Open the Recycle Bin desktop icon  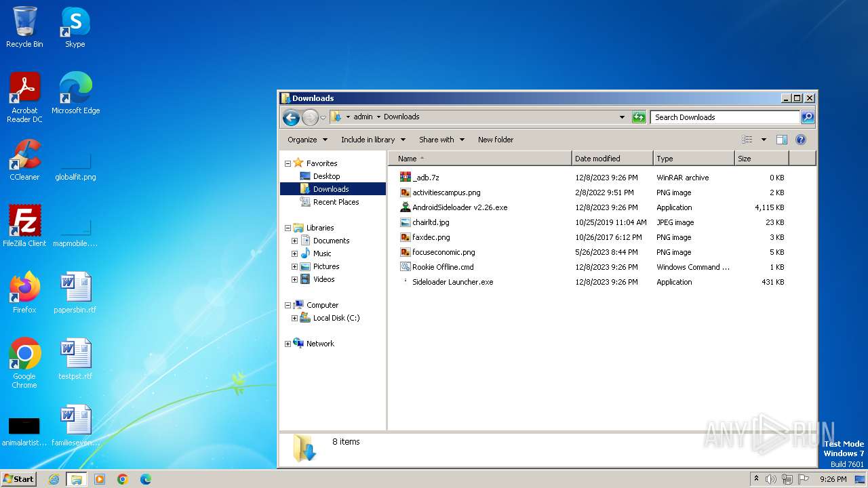(24, 27)
